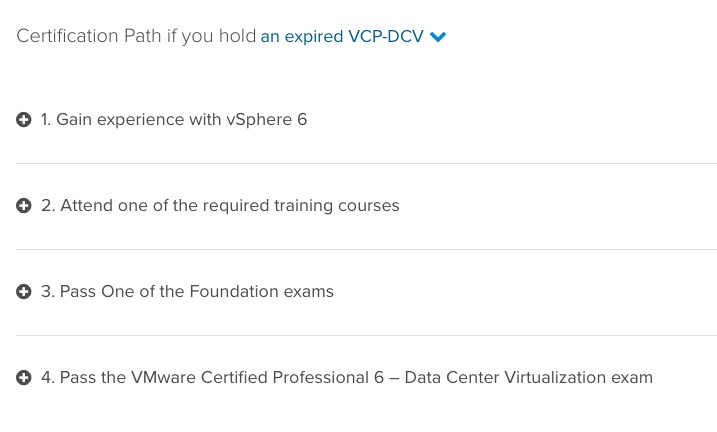Click the number '3.' of the third step
This screenshot has height=432, width=717.
pos(48,292)
